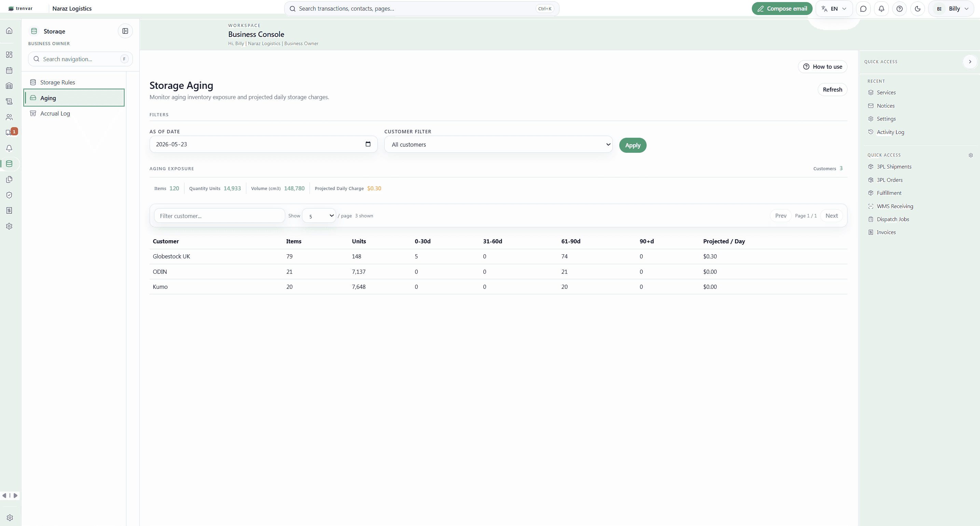Open the settings gear in left rail

point(9,226)
